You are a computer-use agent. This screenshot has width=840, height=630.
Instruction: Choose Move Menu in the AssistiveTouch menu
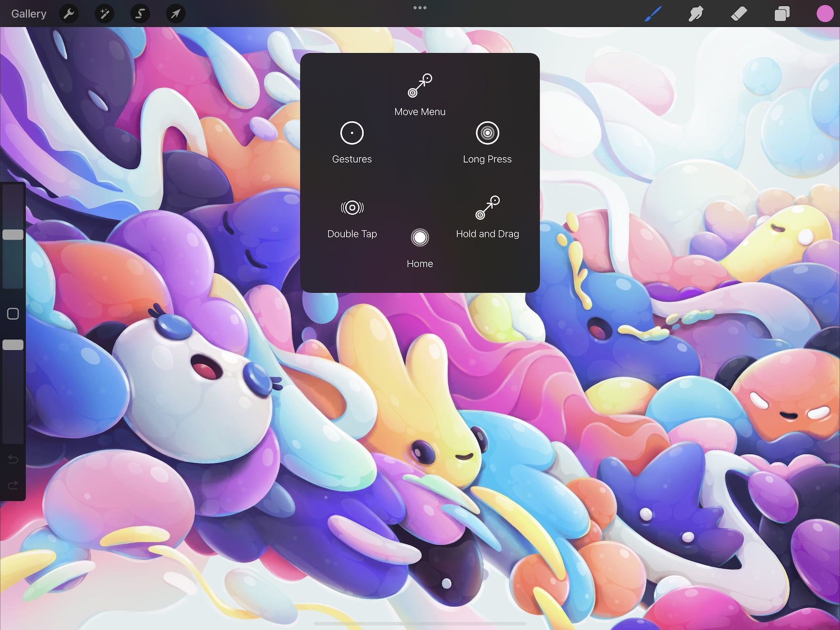click(x=420, y=95)
